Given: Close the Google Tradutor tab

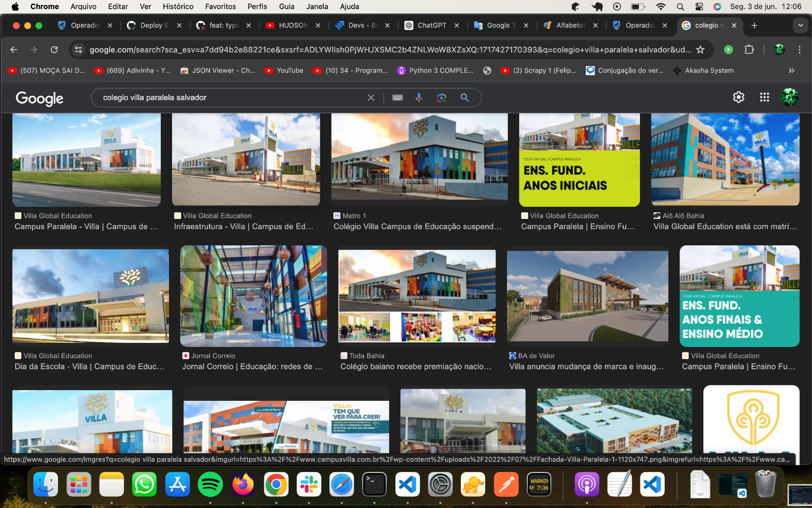Looking at the screenshot, I should coord(526,25).
